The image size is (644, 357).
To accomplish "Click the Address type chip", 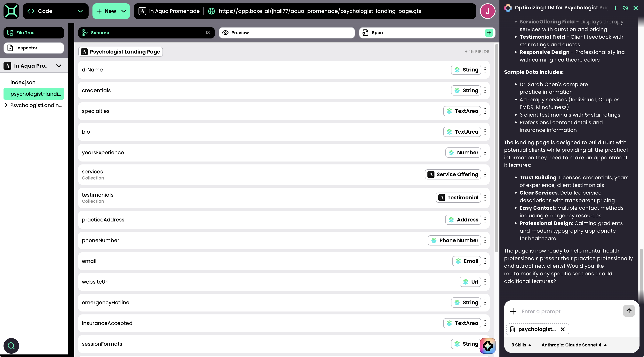I will pos(463,220).
